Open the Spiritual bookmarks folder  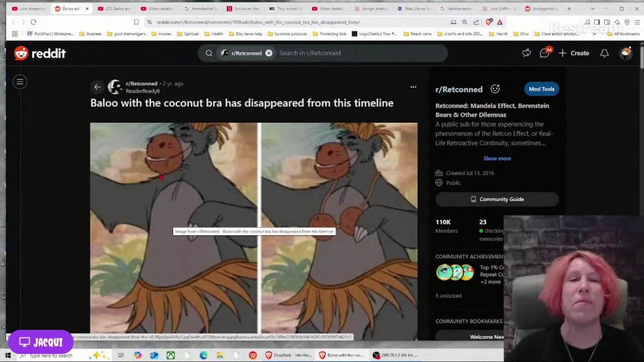click(187, 34)
